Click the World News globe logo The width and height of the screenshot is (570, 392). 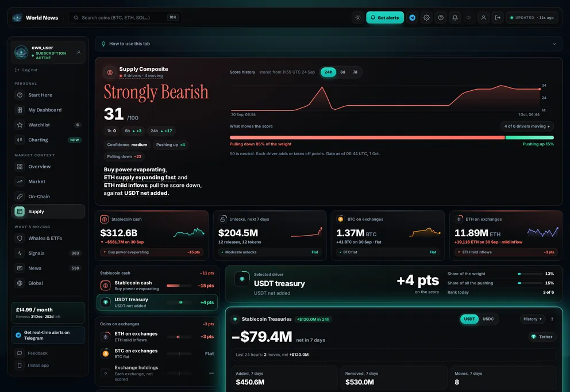click(17, 17)
